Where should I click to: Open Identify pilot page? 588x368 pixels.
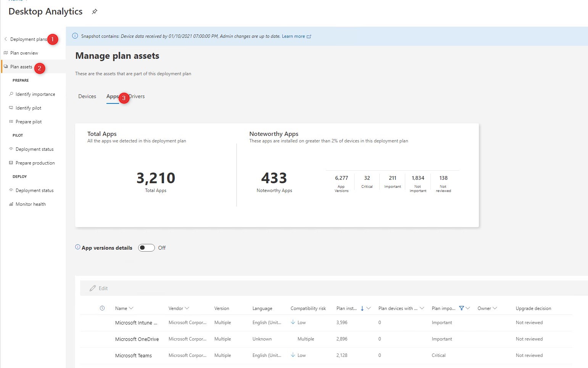28,108
